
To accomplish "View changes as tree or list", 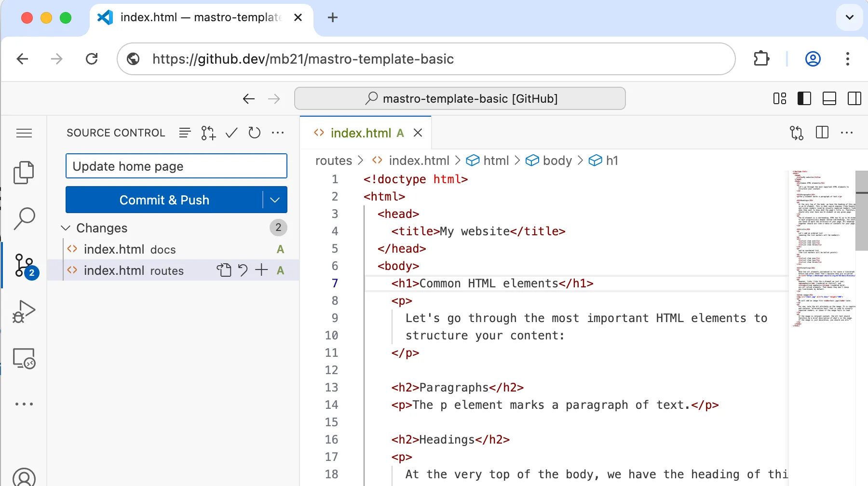I will coord(185,133).
